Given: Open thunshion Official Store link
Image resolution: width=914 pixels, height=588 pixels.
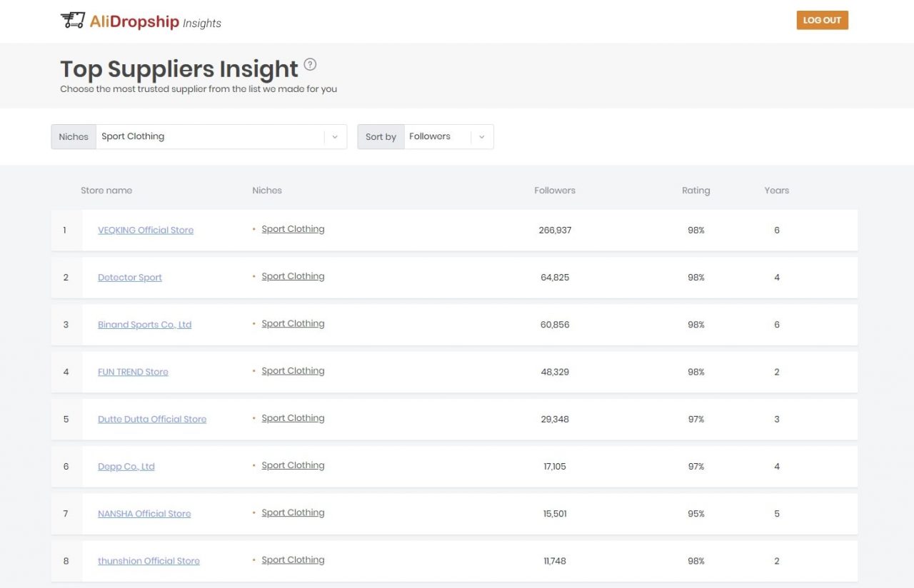Looking at the screenshot, I should point(149,562).
